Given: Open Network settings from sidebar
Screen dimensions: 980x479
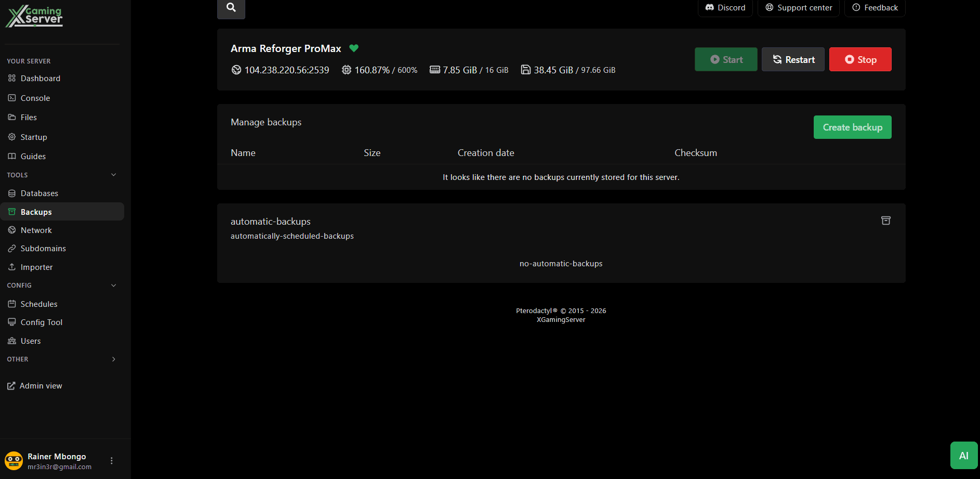Looking at the screenshot, I should (36, 229).
